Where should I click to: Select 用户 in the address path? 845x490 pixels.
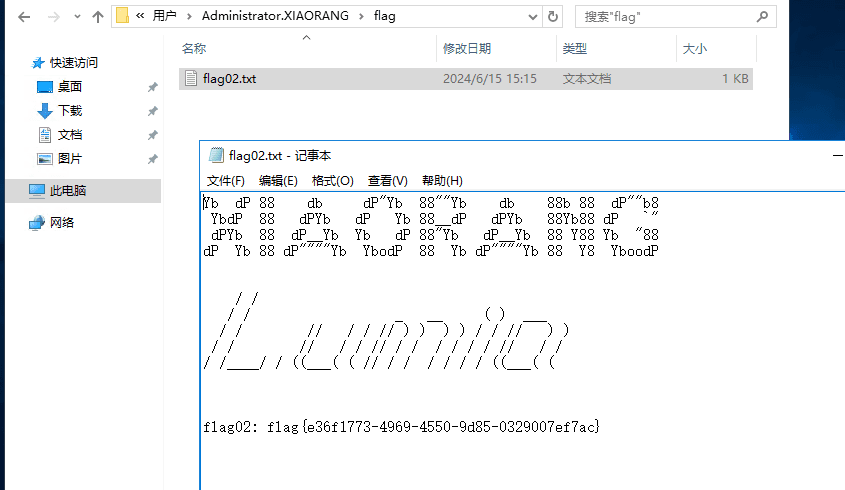click(164, 16)
